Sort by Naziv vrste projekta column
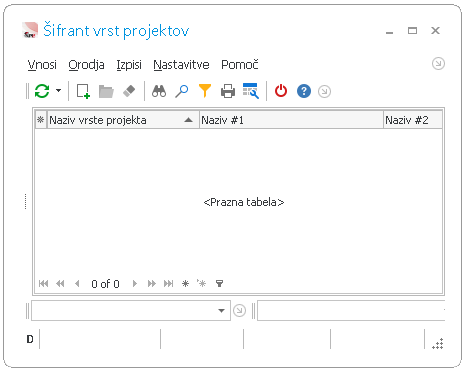The height and width of the screenshot is (373, 463). coord(123,120)
